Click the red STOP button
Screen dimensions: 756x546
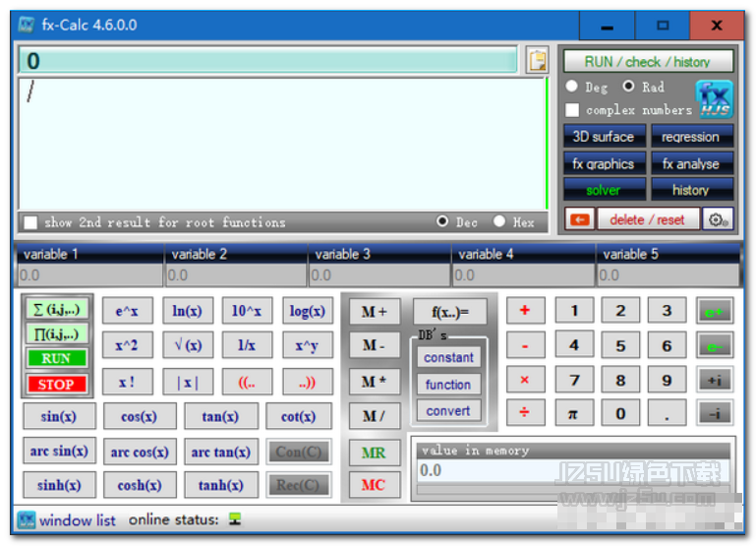(56, 385)
